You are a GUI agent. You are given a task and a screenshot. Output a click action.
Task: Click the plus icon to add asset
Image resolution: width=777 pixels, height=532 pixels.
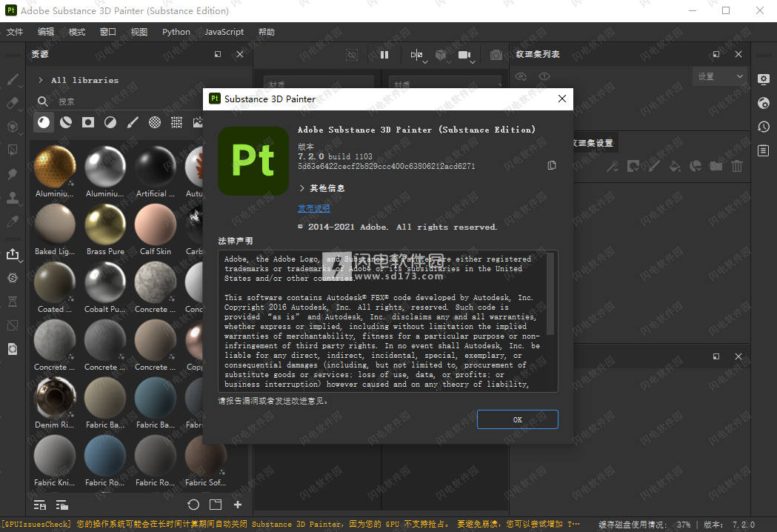(x=238, y=505)
